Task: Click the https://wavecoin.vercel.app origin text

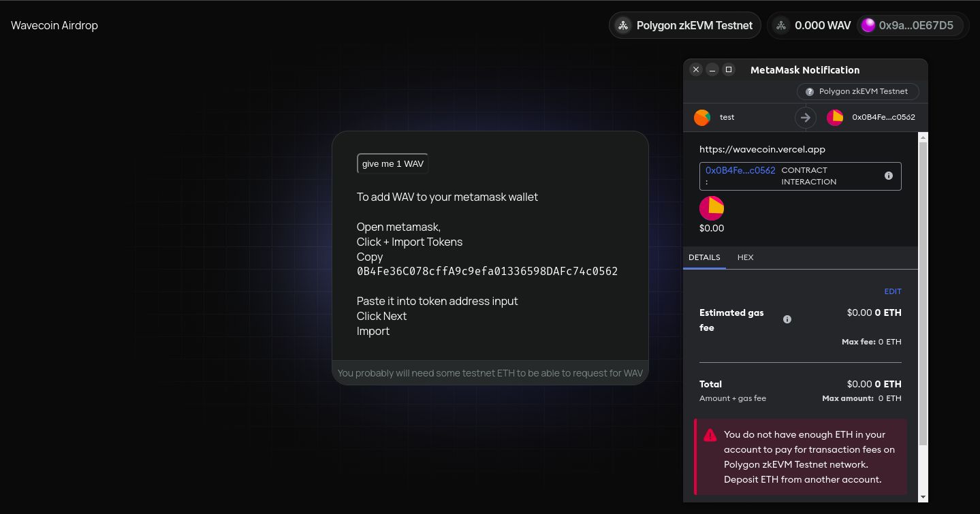Action: tap(762, 149)
